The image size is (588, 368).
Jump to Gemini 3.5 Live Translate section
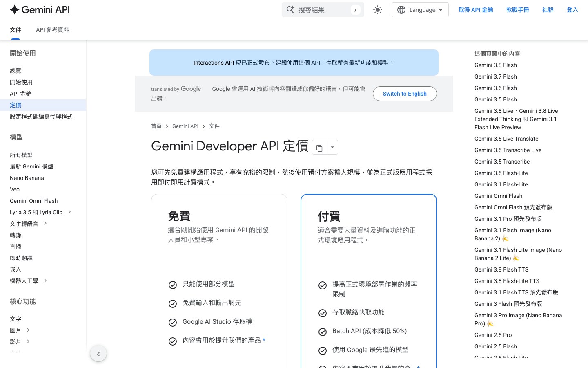[x=506, y=139]
